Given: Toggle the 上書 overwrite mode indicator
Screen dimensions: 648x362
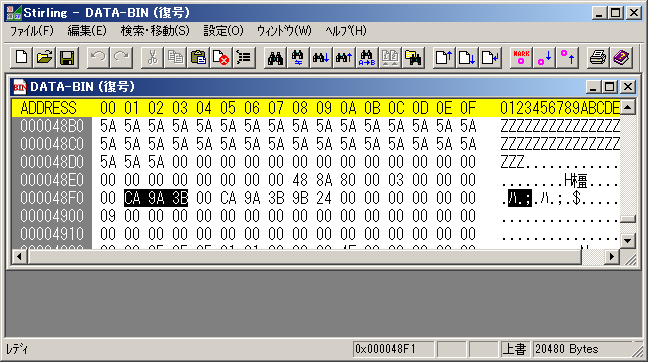Looking at the screenshot, I should tap(515, 349).
